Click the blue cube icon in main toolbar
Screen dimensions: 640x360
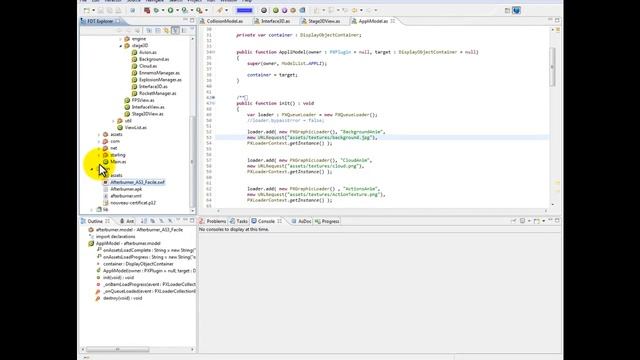click(302, 10)
